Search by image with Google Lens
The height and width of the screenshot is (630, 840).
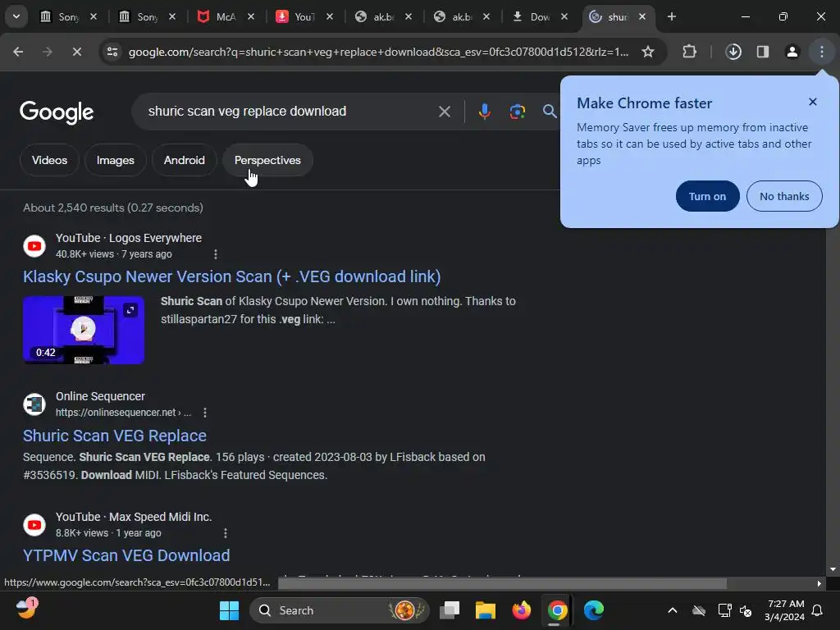click(517, 112)
